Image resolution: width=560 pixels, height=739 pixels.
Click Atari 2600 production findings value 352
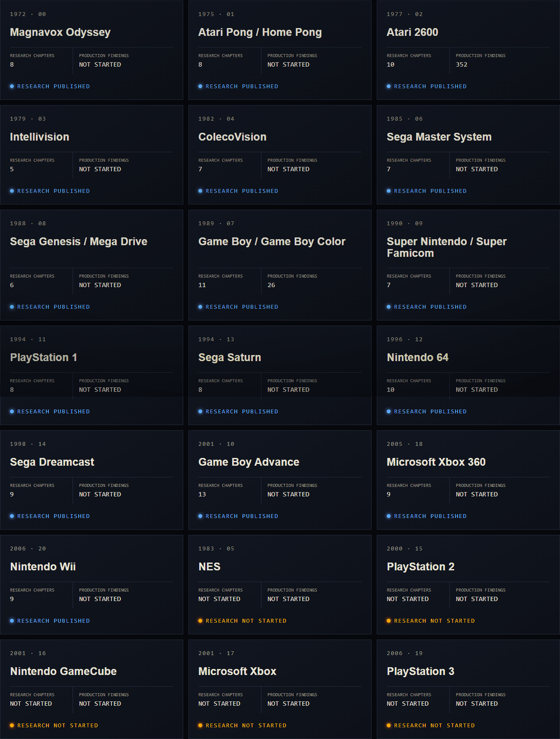click(x=461, y=64)
